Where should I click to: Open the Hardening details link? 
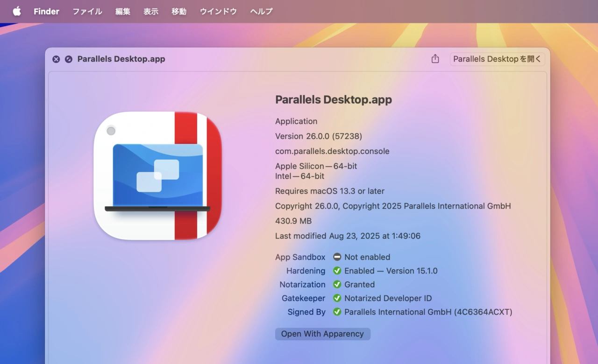pos(306,271)
